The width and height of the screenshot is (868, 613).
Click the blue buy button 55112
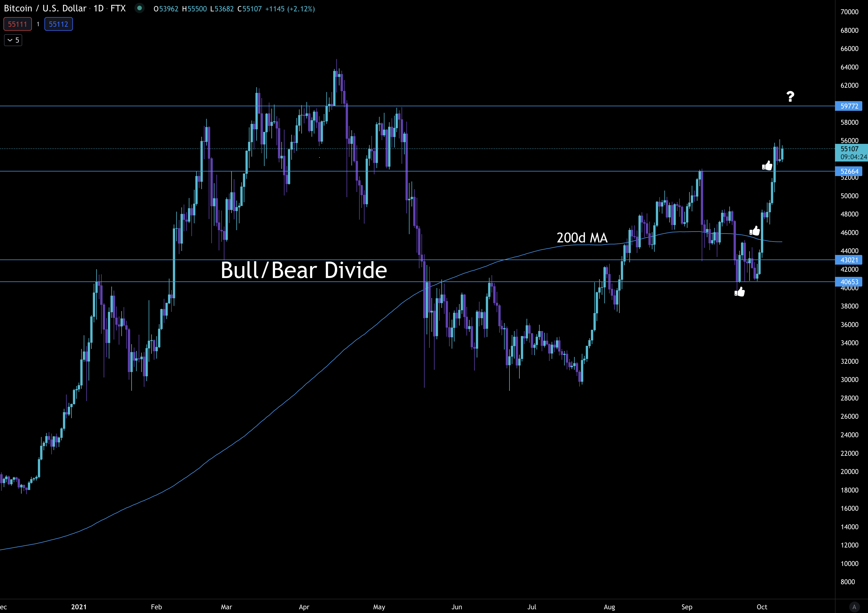click(x=59, y=24)
